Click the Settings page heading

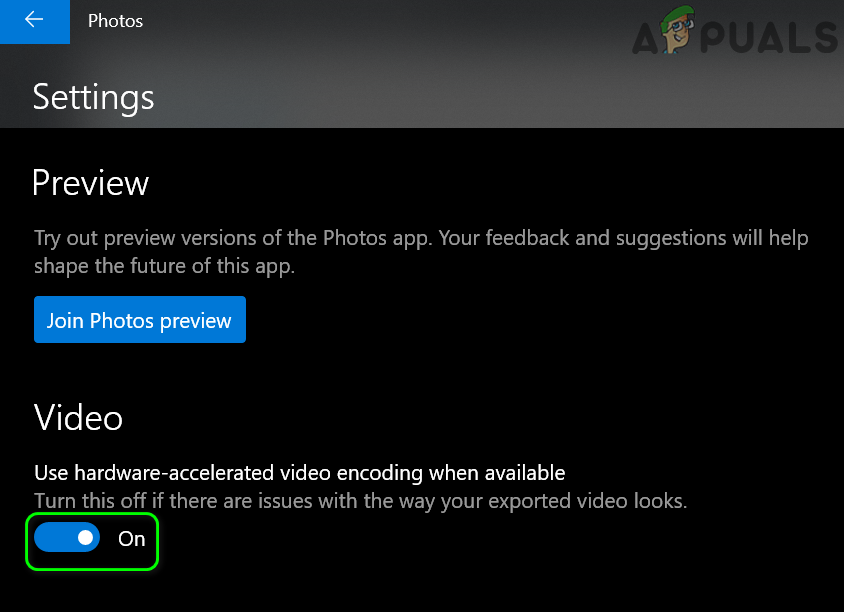(x=93, y=97)
